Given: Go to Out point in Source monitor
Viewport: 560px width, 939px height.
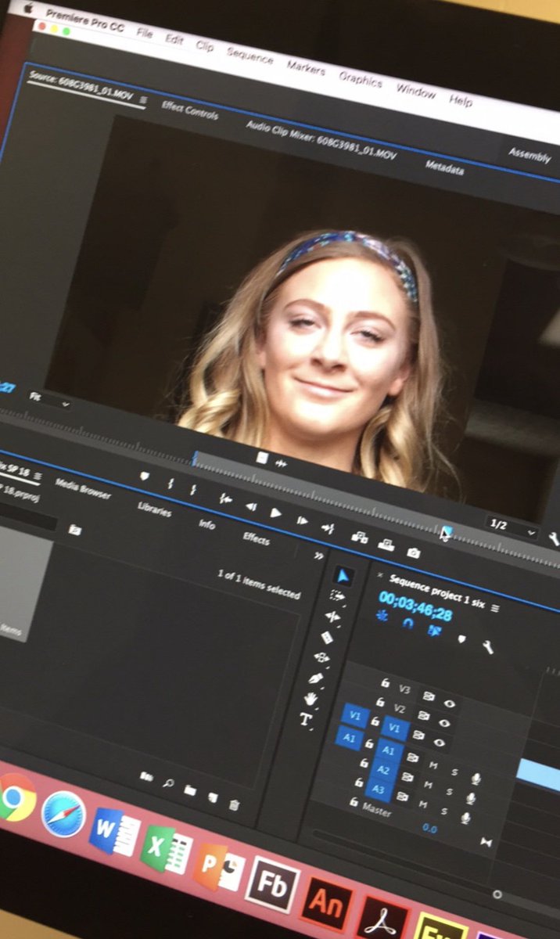Looking at the screenshot, I should point(328,528).
